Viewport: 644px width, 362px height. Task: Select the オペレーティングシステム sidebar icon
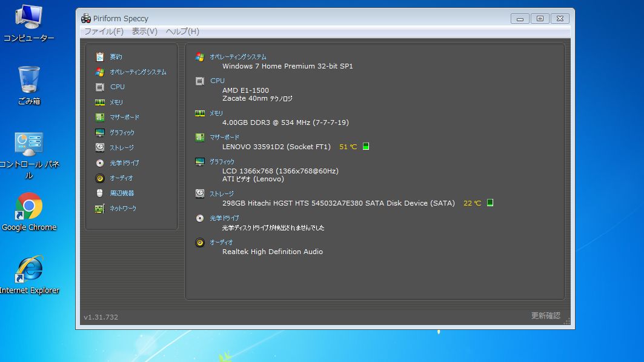pyautogui.click(x=99, y=72)
